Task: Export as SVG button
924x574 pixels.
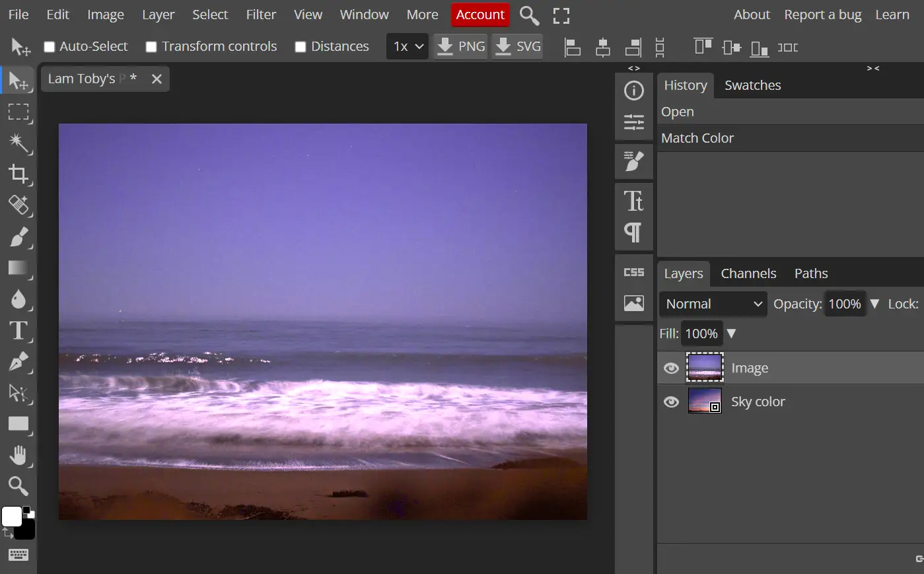Action: pos(517,47)
